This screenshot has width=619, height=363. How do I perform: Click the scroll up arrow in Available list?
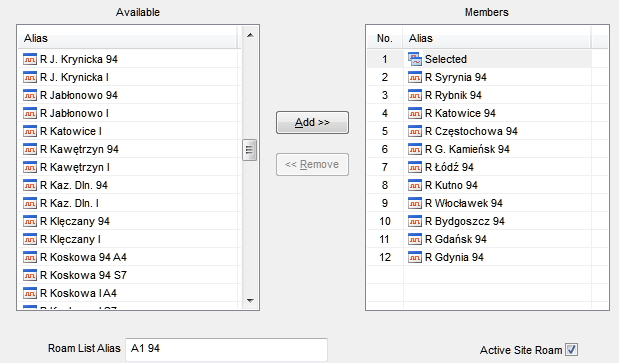(x=250, y=35)
